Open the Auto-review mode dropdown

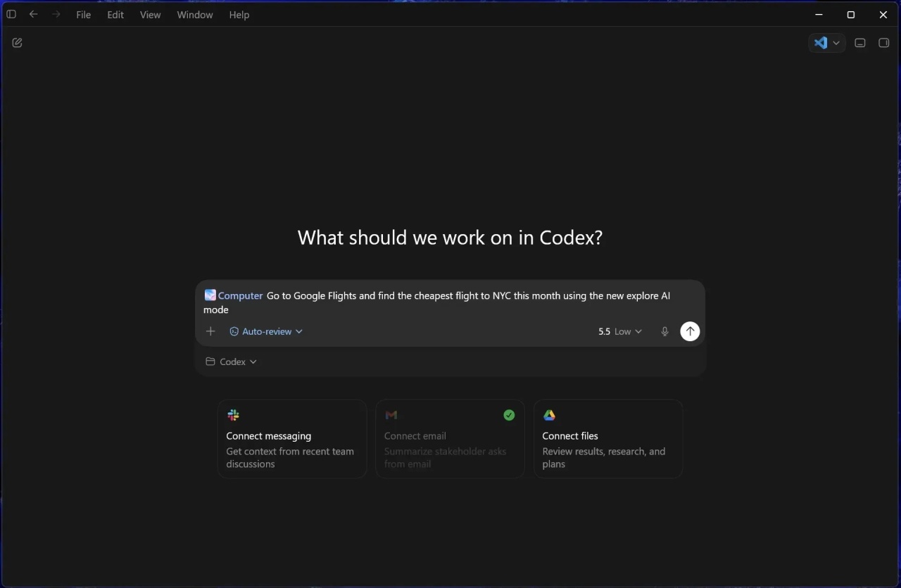(x=266, y=331)
